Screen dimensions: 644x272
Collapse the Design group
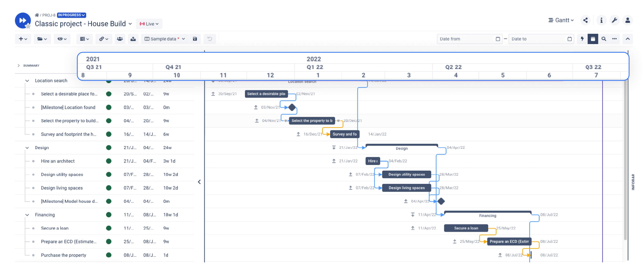click(27, 148)
